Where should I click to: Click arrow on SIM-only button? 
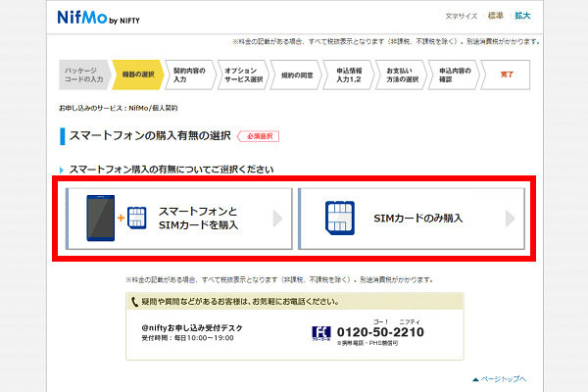510,219
